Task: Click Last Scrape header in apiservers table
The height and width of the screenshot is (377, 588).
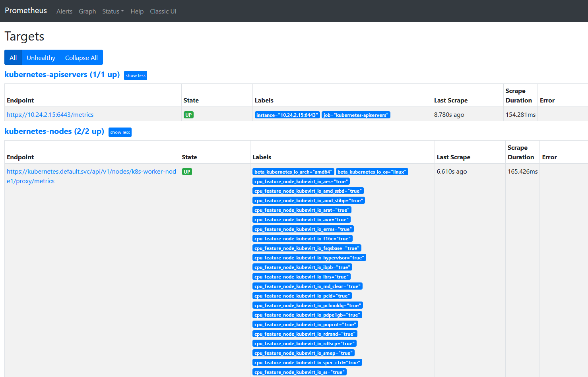Action: 451,100
